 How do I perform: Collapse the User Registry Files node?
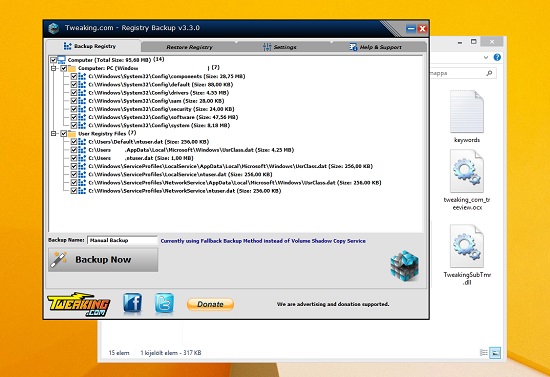[x=53, y=134]
